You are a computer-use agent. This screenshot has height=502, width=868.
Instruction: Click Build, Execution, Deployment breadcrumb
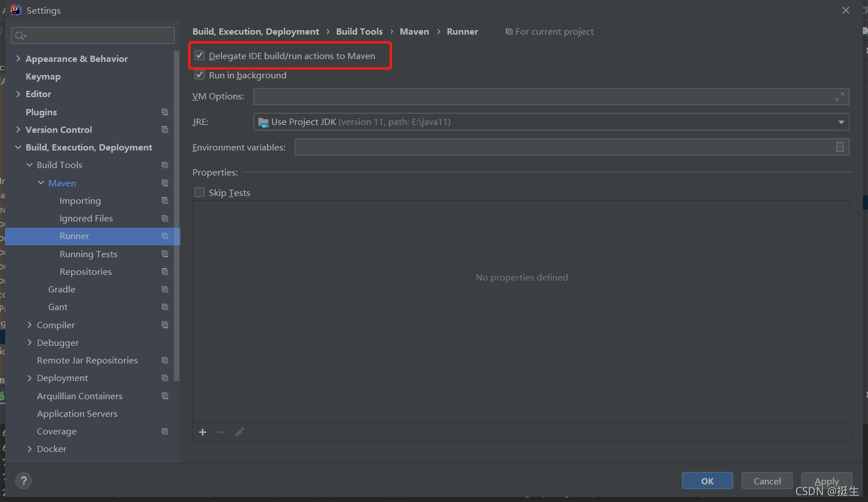click(x=256, y=32)
